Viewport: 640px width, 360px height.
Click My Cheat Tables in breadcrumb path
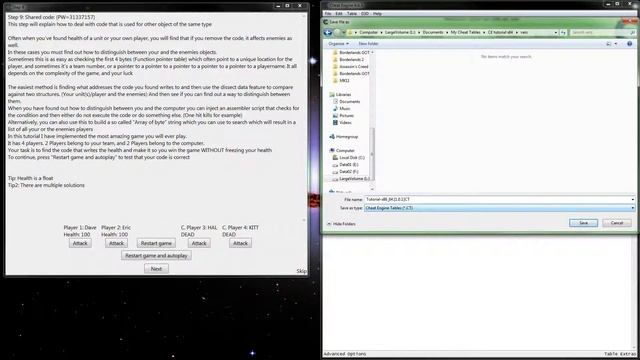[465, 32]
